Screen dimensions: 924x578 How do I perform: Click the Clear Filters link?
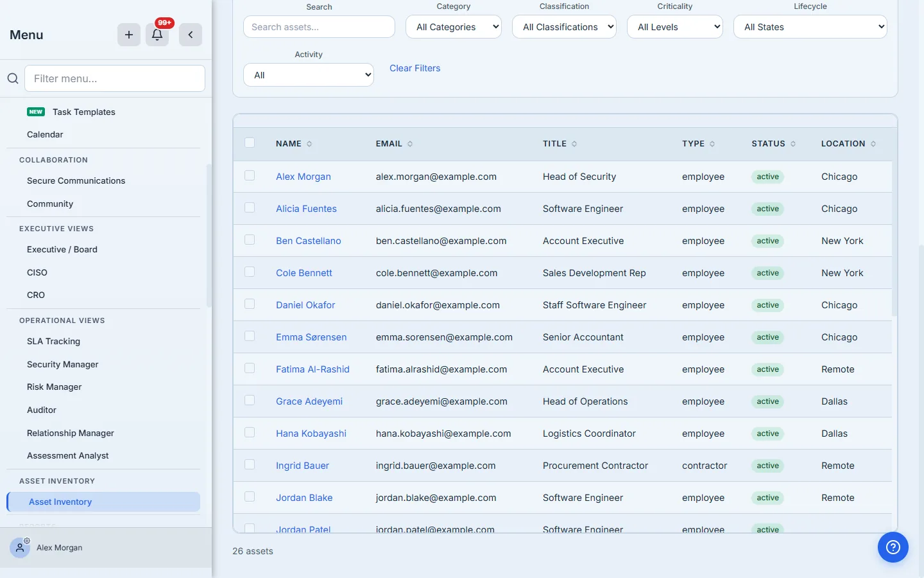pos(415,68)
